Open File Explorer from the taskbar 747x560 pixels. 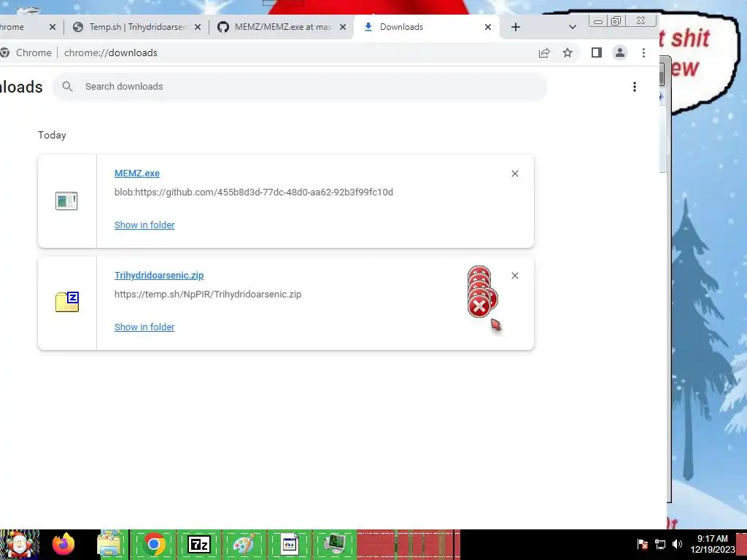[109, 544]
